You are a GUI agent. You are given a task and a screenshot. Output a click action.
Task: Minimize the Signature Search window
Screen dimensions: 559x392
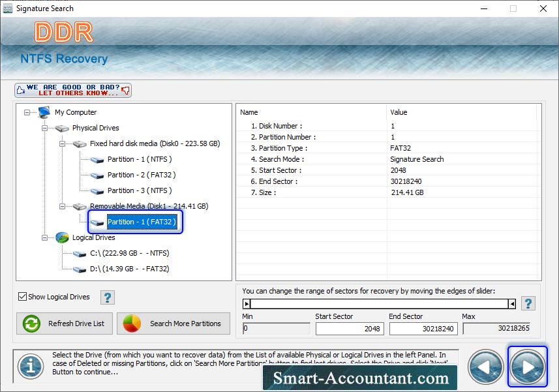click(x=484, y=8)
